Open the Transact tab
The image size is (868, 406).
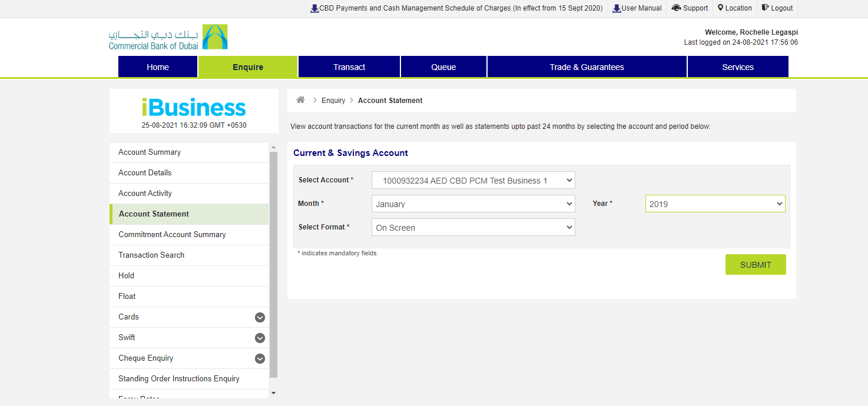349,66
